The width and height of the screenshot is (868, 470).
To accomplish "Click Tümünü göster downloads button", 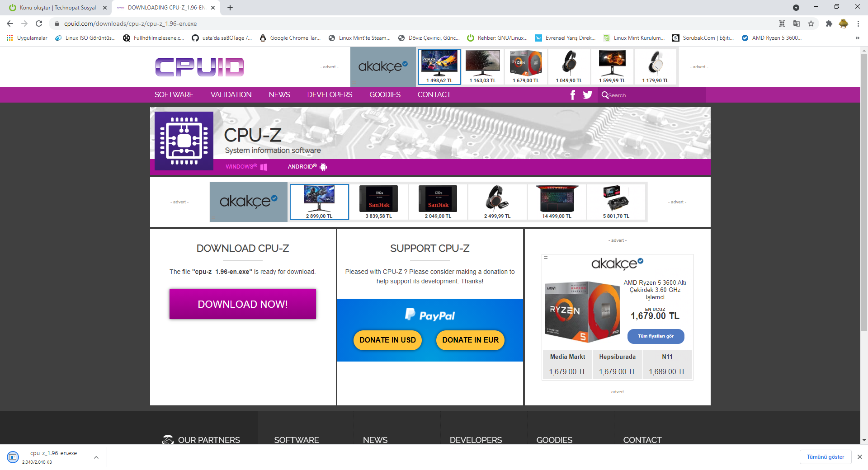I will [826, 457].
